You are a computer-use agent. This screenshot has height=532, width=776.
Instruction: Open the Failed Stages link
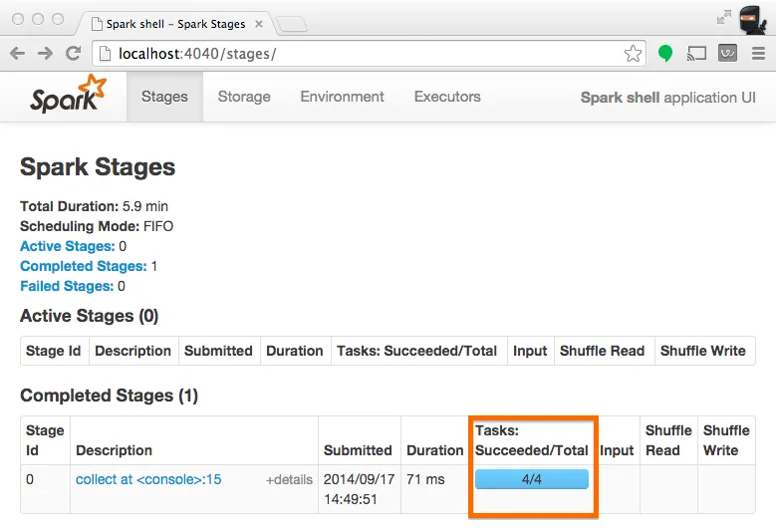67,286
